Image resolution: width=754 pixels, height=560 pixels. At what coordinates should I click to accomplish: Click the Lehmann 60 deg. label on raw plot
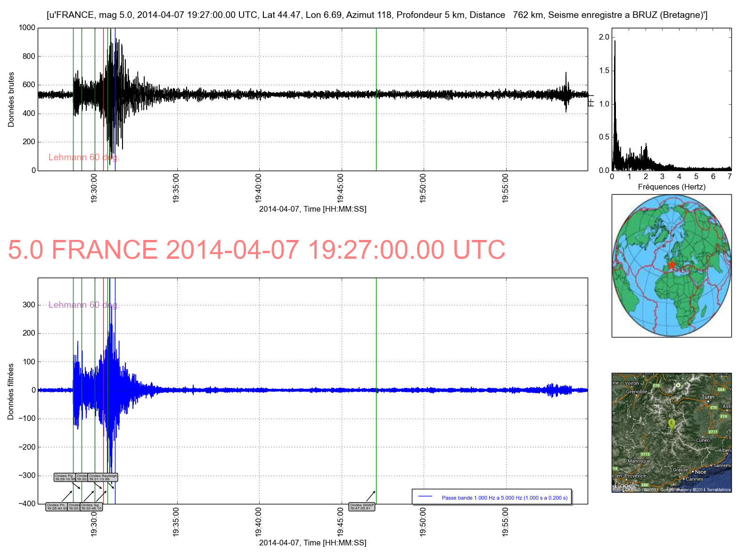[x=84, y=157]
